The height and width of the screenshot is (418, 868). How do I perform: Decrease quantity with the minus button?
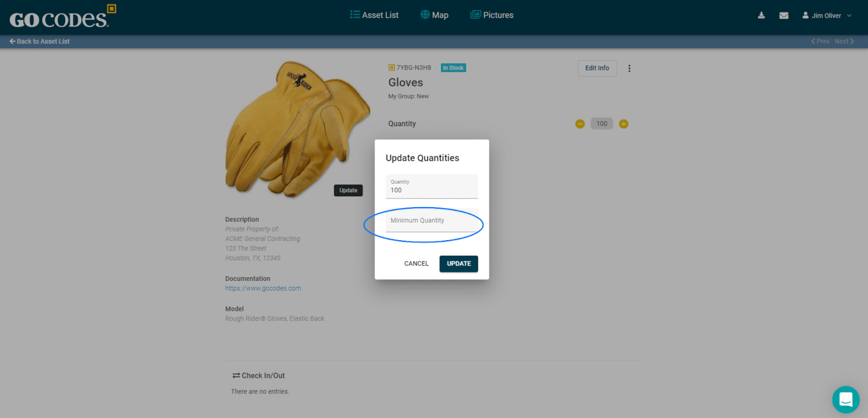coord(580,124)
